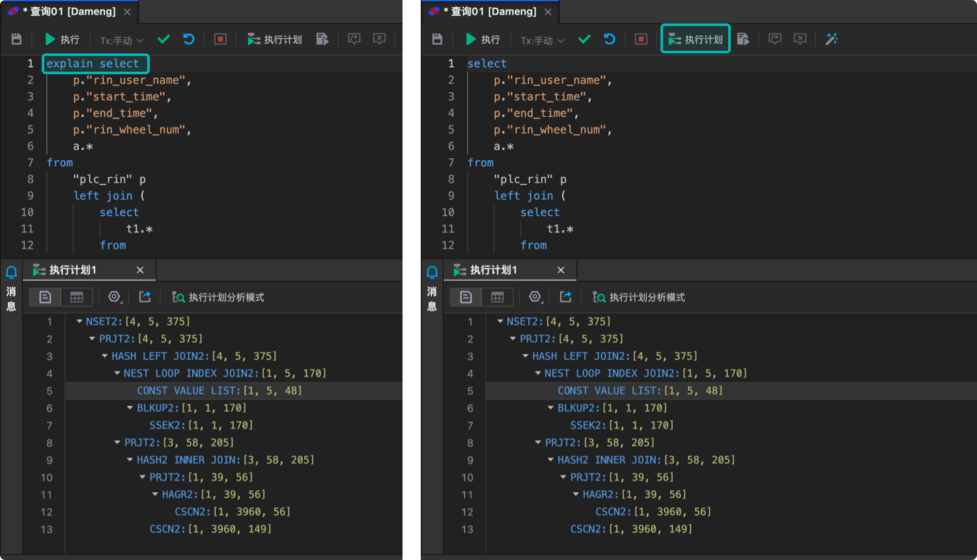Click the export icon in the left plan panel

click(x=145, y=297)
